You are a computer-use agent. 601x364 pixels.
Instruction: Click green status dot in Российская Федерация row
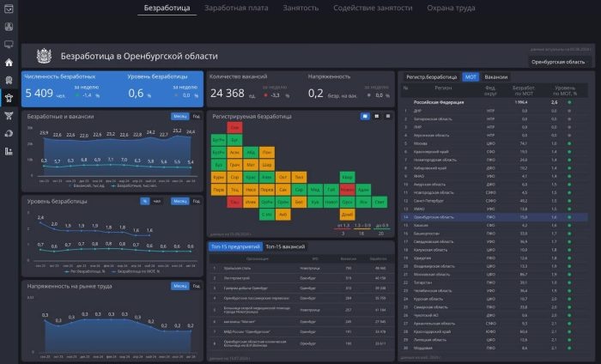[x=569, y=103]
